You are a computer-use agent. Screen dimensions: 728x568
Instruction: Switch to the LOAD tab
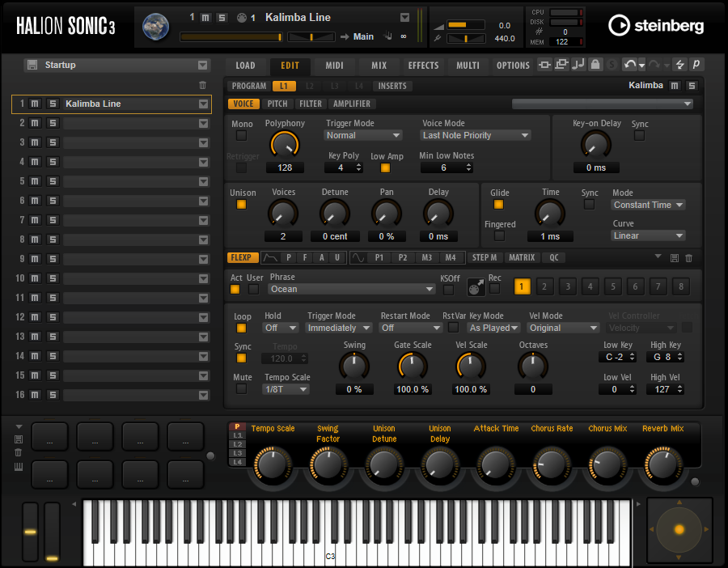tap(245, 66)
